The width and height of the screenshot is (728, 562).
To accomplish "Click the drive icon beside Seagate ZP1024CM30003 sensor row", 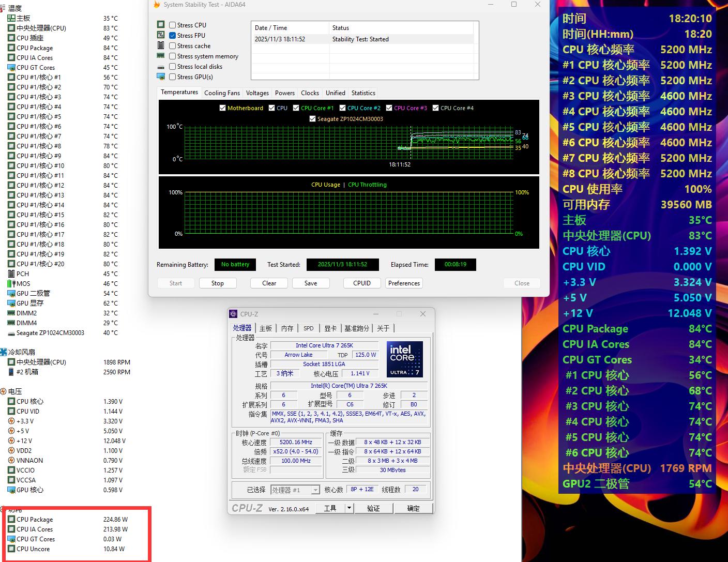I will point(11,333).
